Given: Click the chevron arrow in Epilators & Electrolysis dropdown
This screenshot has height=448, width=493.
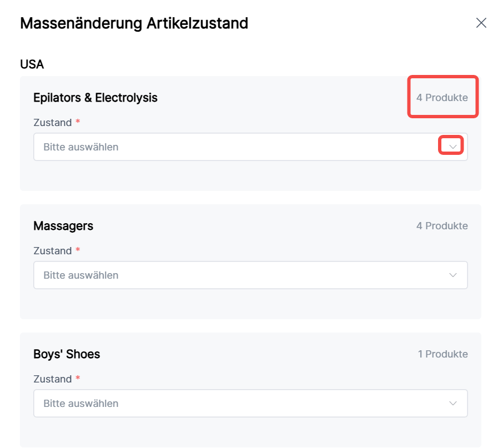Looking at the screenshot, I should 453,147.
